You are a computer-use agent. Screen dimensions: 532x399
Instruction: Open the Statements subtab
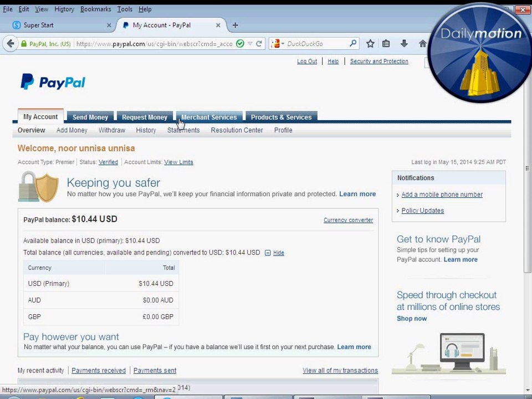pyautogui.click(x=183, y=130)
